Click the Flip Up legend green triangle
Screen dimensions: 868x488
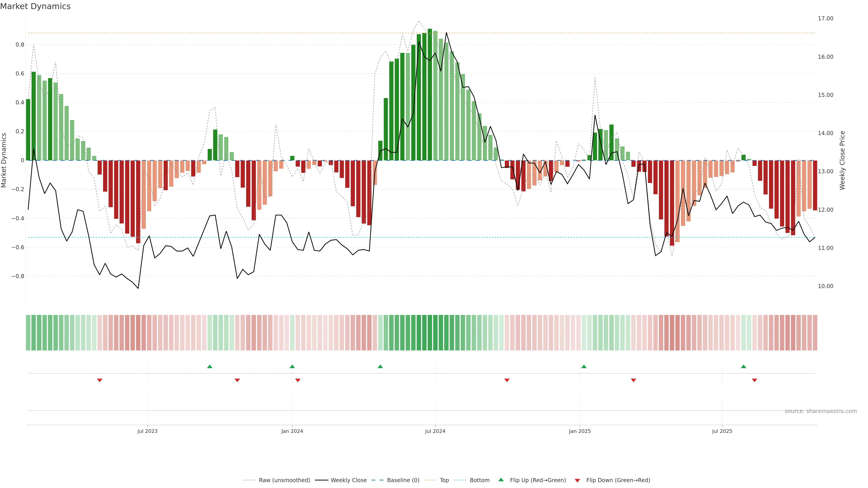click(501, 480)
